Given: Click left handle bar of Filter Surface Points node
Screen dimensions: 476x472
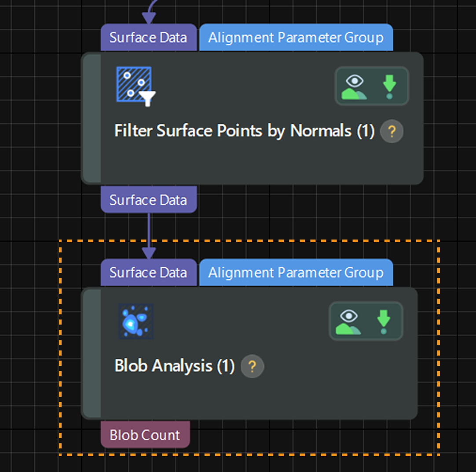Looking at the screenshot, I should (x=92, y=118).
